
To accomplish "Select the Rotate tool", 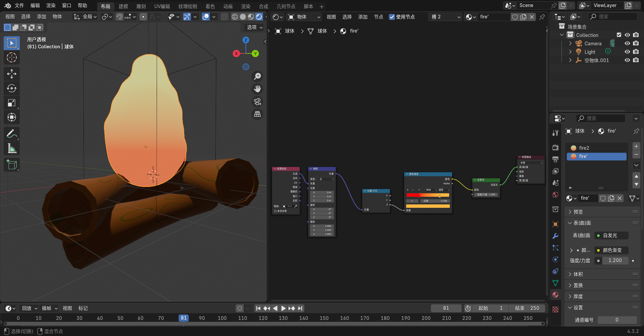I will tap(12, 88).
